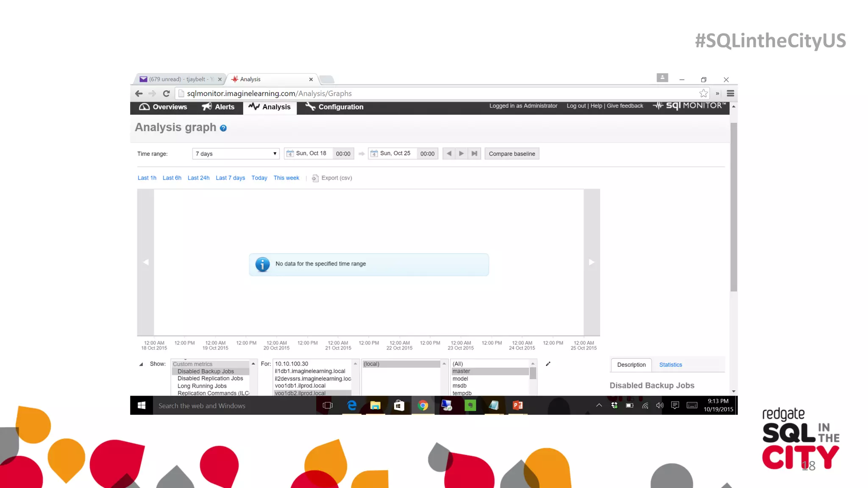The image size is (868, 488).
Task: Open Windows Start button on taskbar
Action: [x=142, y=406]
